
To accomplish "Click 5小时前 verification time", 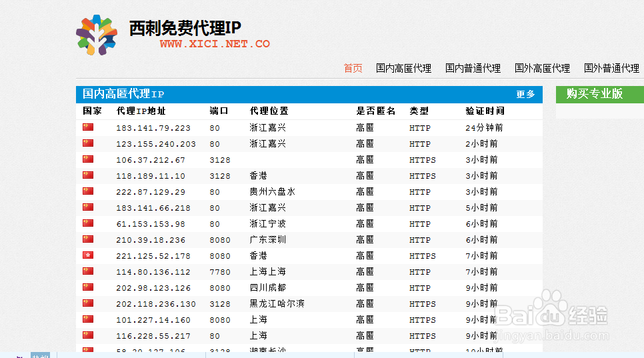I will [x=481, y=208].
